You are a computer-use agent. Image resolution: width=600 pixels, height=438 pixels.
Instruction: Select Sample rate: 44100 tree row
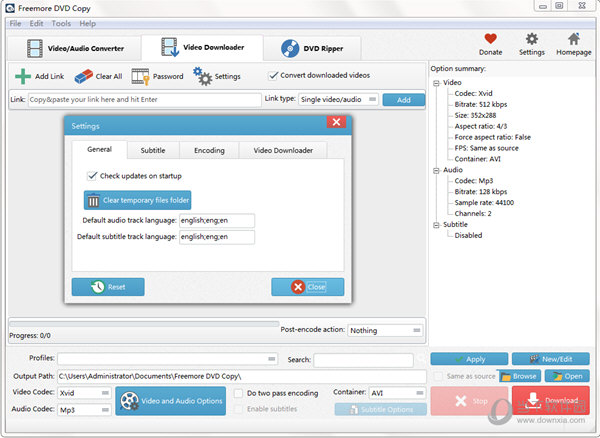click(484, 202)
